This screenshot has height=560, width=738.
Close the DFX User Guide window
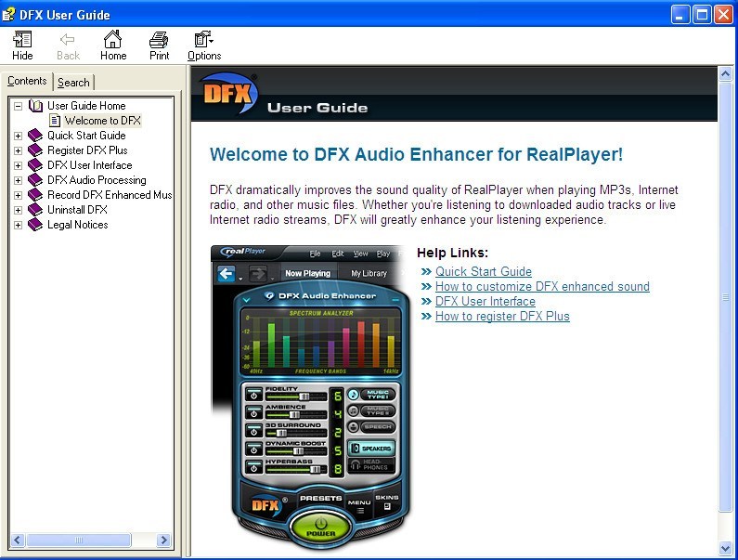723,15
